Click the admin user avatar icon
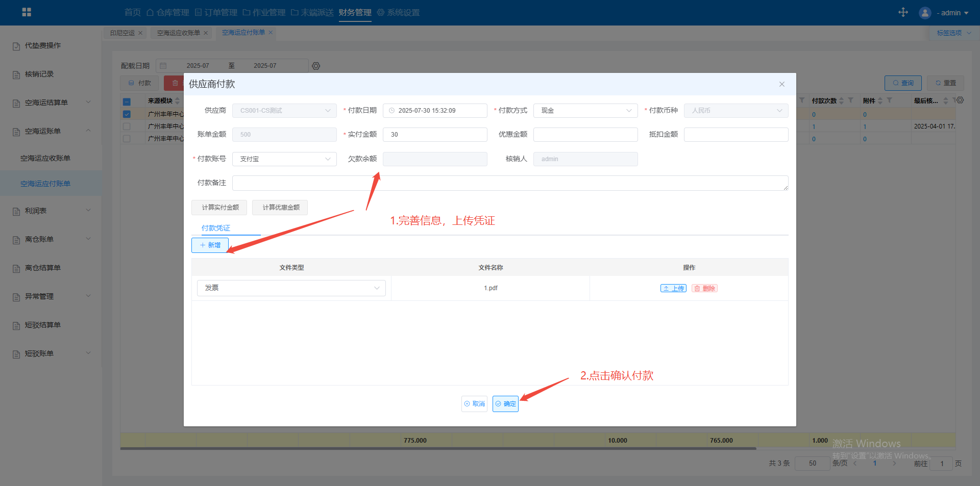The image size is (980, 486). point(924,13)
